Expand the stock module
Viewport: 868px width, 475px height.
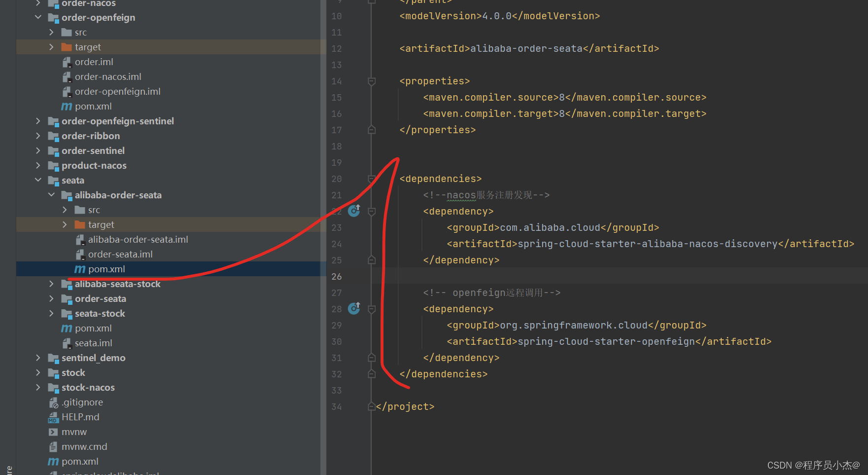[x=38, y=372]
